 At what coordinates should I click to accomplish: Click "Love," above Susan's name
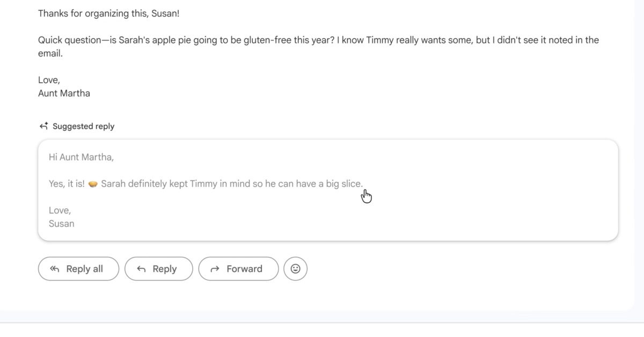[x=60, y=210]
